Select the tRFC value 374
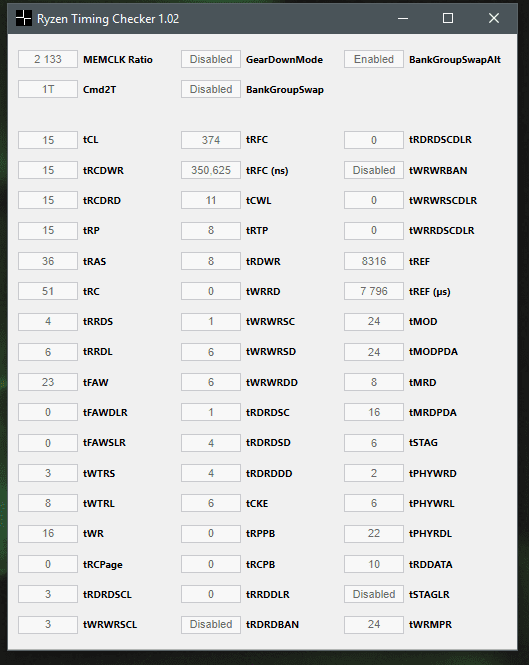The image size is (529, 665). [211, 140]
